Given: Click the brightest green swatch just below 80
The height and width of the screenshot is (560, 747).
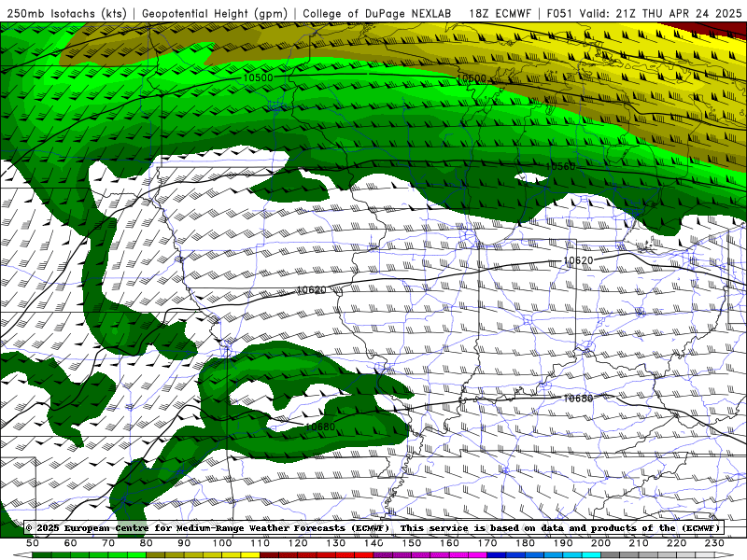Looking at the screenshot, I should point(136,556).
